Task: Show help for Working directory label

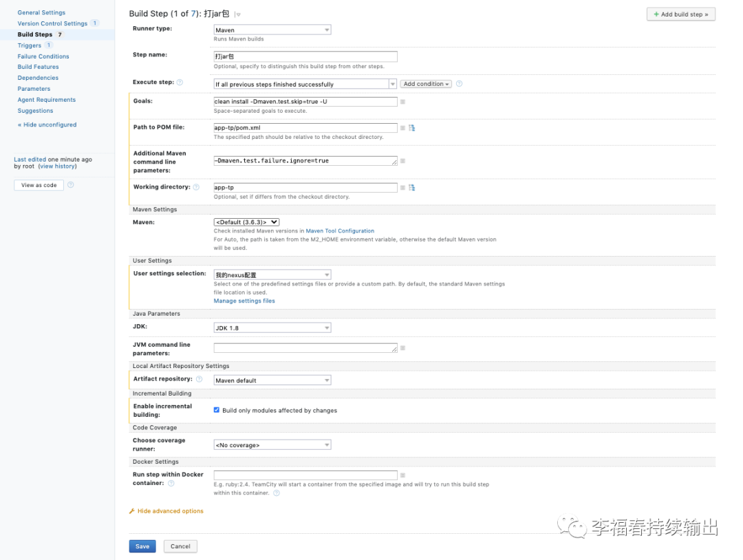Action: [196, 187]
